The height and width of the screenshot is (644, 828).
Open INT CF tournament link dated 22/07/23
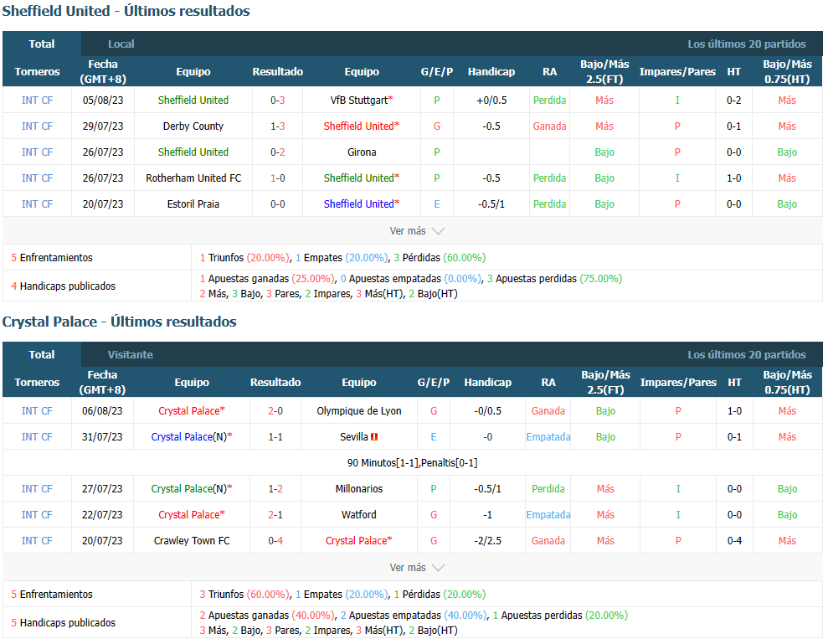point(37,514)
